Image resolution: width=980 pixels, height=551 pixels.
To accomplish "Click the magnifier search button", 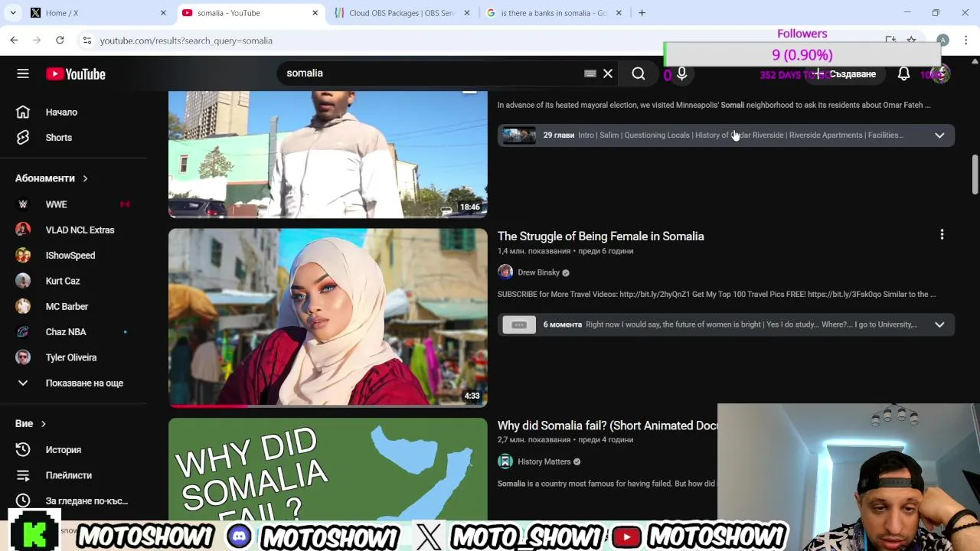I will [x=639, y=73].
